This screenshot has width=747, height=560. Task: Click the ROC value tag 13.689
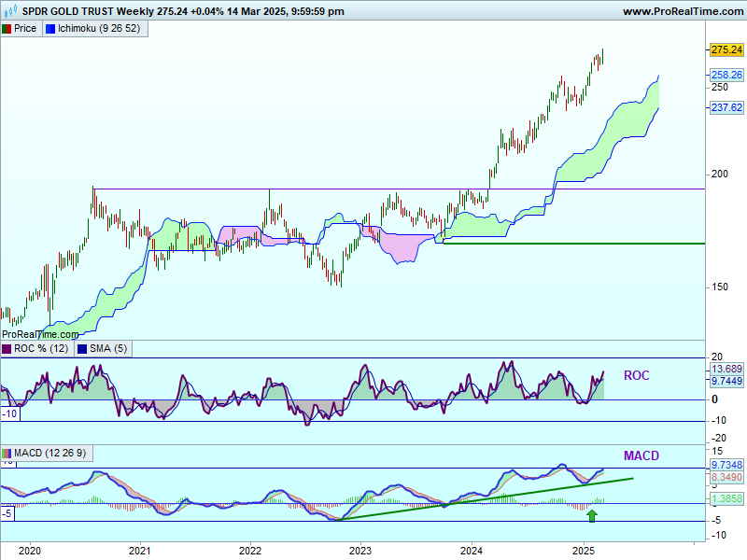pyautogui.click(x=726, y=369)
